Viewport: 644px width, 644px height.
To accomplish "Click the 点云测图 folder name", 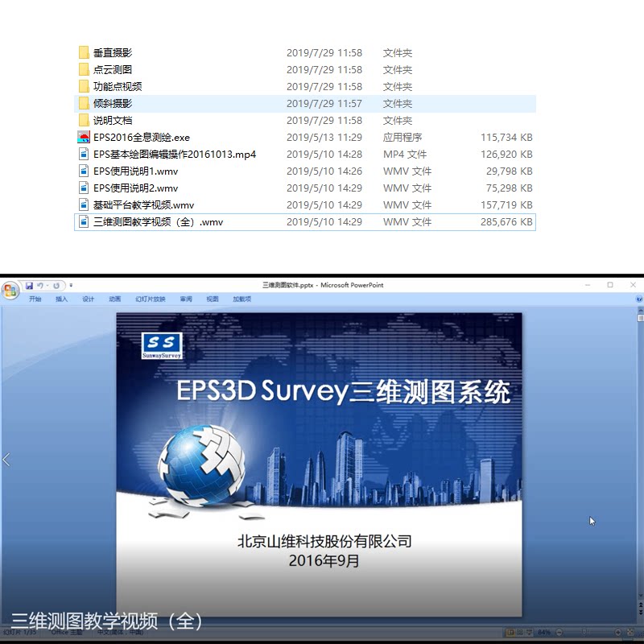I will pos(113,69).
